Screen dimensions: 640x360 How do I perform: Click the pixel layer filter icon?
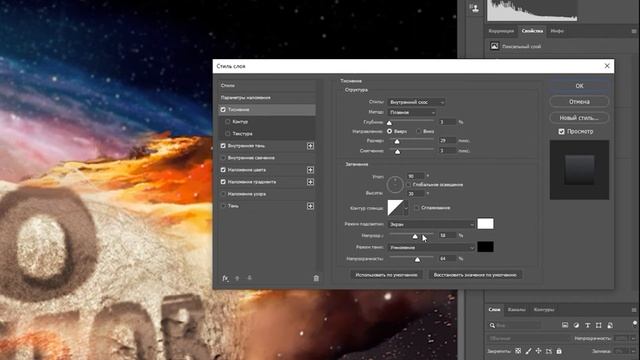(565, 325)
